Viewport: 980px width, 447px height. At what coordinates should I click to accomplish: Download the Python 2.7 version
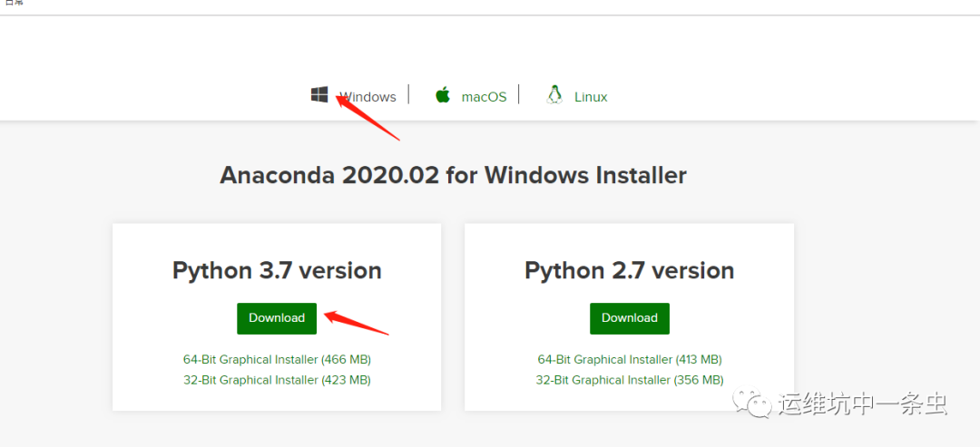629,318
